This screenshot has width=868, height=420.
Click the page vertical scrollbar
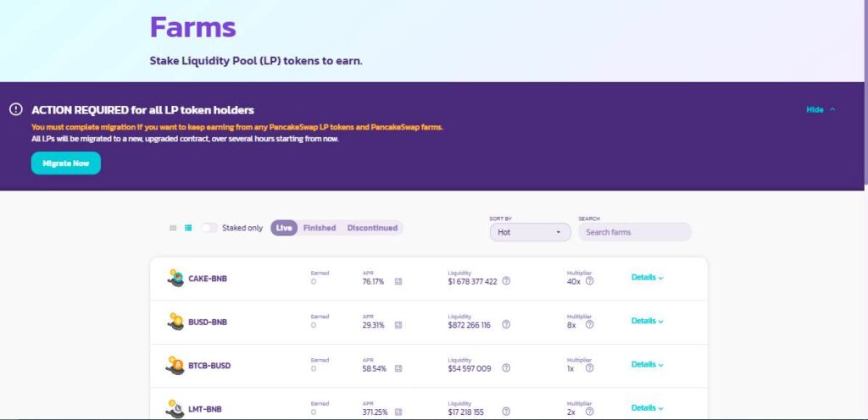point(865,94)
